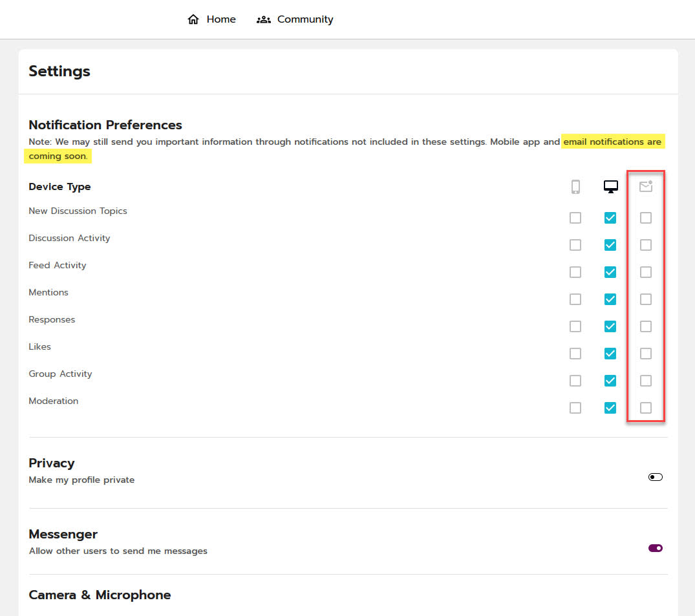
Task: Click the Camera & Microphone heading
Action: point(100,595)
